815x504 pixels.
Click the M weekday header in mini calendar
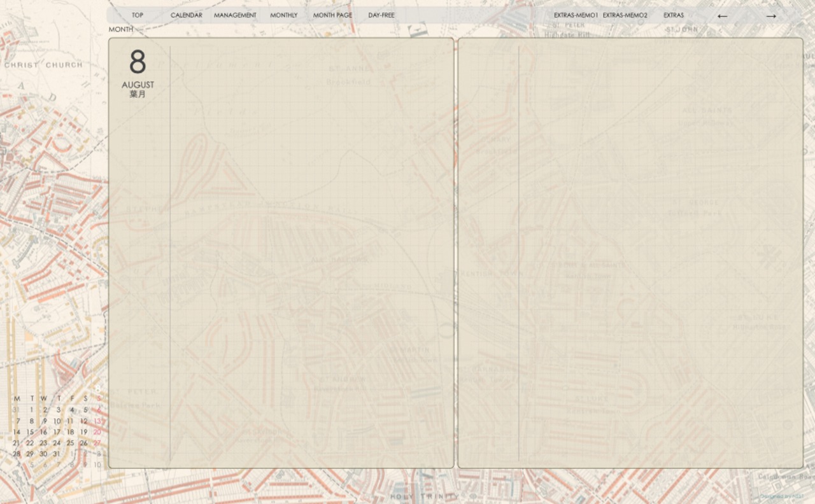pos(17,399)
